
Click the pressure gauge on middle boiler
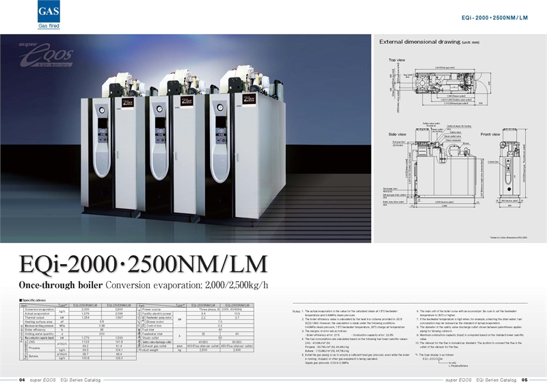tap(159, 109)
